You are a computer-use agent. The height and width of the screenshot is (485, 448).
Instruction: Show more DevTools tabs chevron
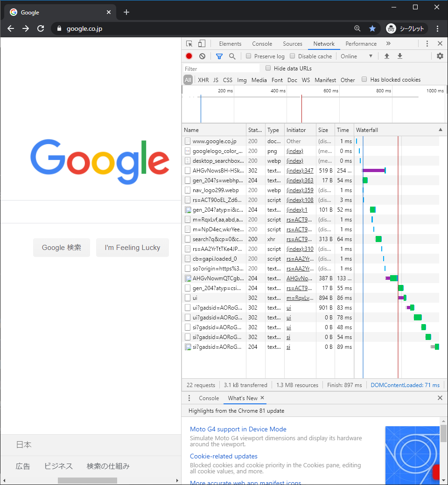pyautogui.click(x=388, y=44)
